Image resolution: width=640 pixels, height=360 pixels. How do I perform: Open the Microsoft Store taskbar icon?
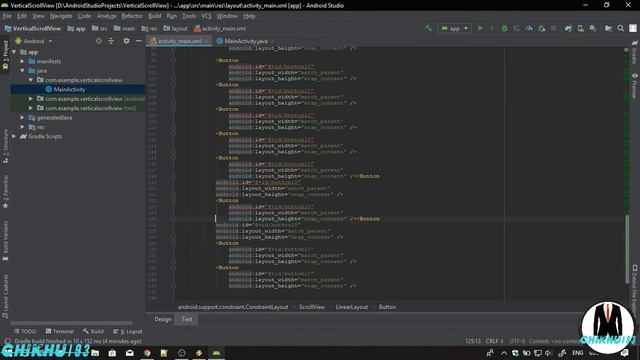112,353
